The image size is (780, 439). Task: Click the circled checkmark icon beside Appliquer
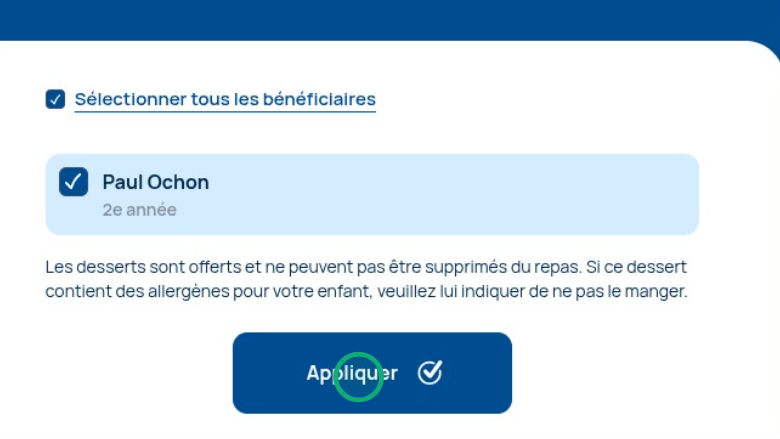pos(430,373)
